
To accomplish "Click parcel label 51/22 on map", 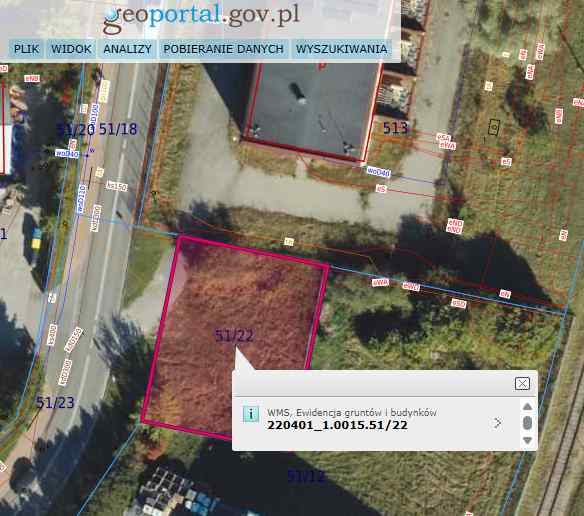I will (235, 336).
